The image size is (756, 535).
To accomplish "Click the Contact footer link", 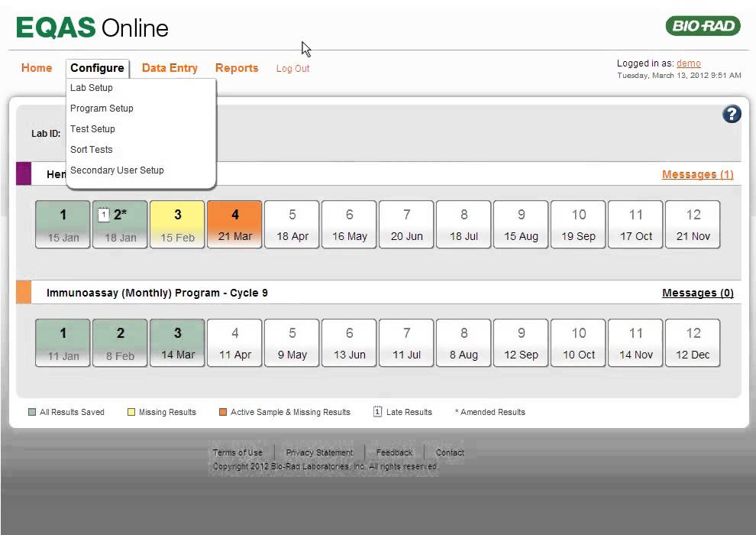I will 450,452.
